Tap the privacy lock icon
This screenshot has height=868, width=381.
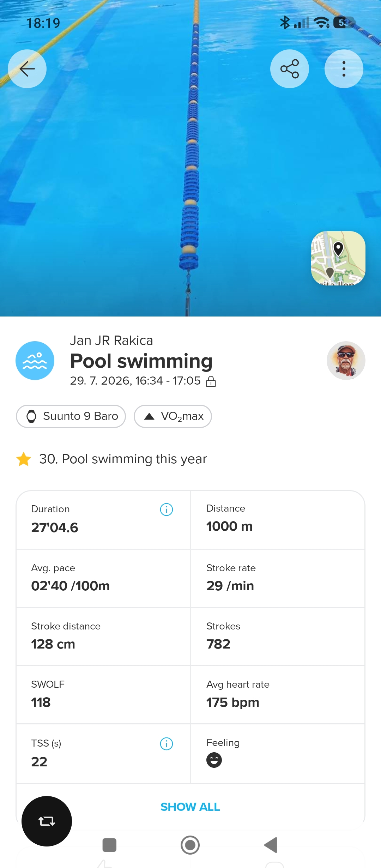[211, 381]
